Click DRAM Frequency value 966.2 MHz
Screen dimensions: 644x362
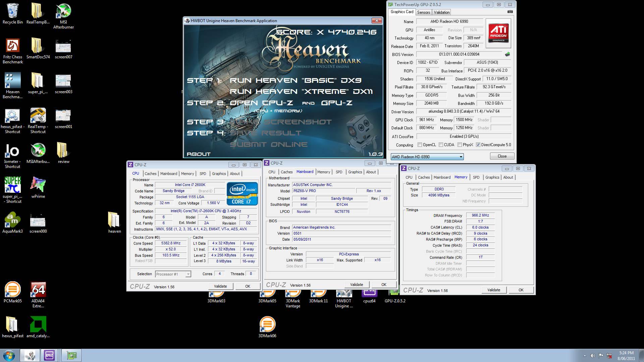pyautogui.click(x=480, y=216)
